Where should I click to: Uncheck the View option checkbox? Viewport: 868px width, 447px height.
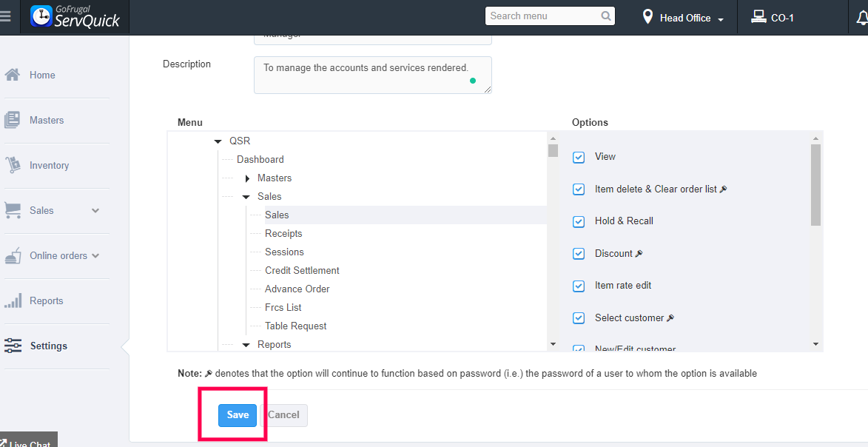pyautogui.click(x=579, y=157)
